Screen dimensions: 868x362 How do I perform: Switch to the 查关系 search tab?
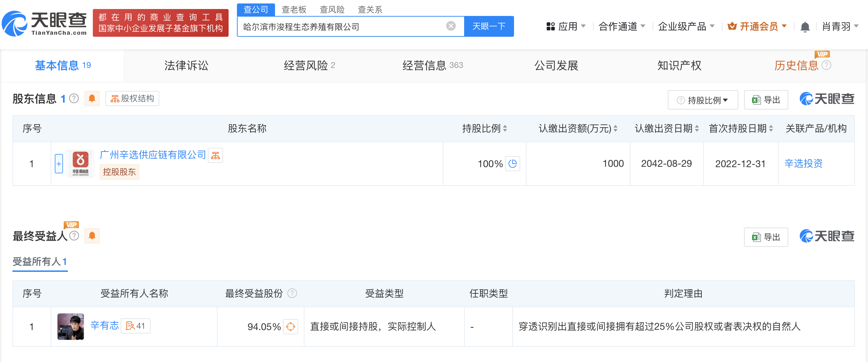pos(370,9)
